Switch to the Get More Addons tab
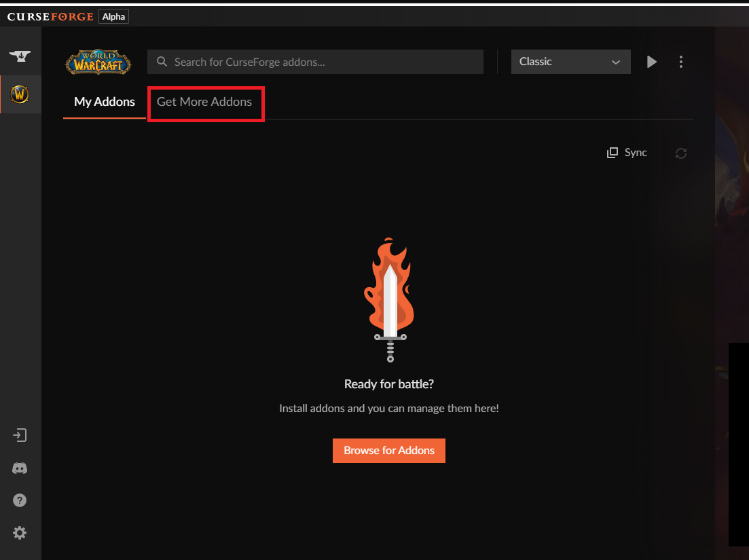The image size is (749, 560). (204, 102)
